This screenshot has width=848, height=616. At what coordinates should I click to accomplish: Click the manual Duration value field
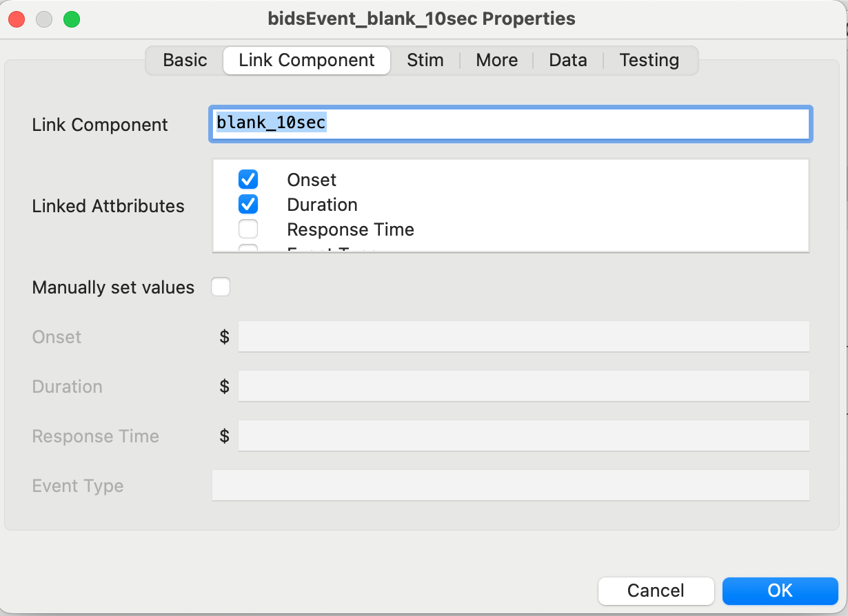(524, 386)
